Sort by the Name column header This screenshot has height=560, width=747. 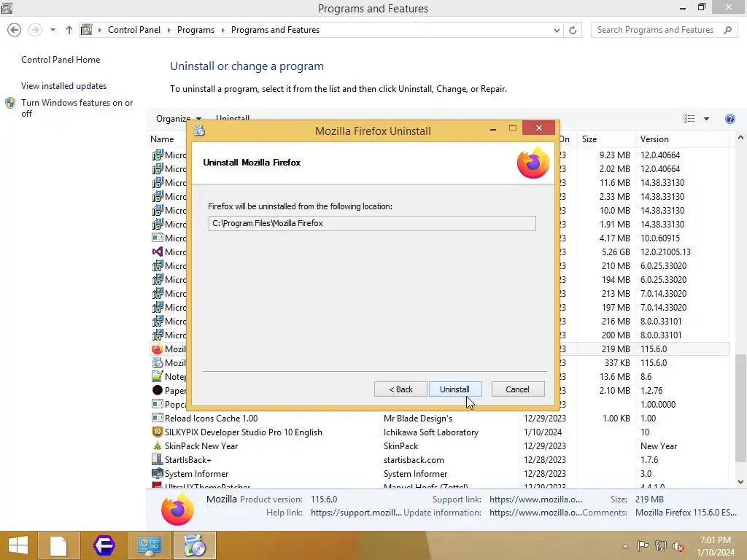pyautogui.click(x=162, y=139)
